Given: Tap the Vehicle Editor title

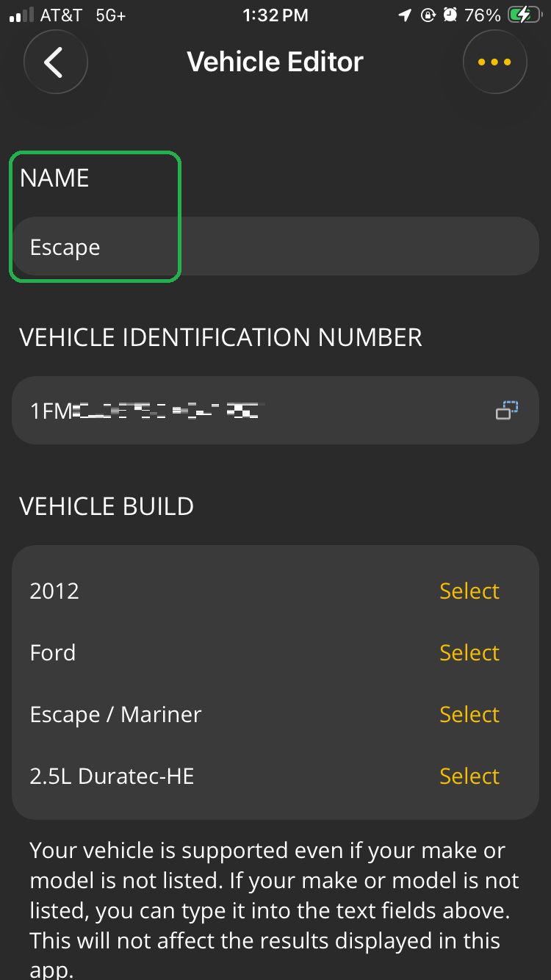Looking at the screenshot, I should (275, 62).
